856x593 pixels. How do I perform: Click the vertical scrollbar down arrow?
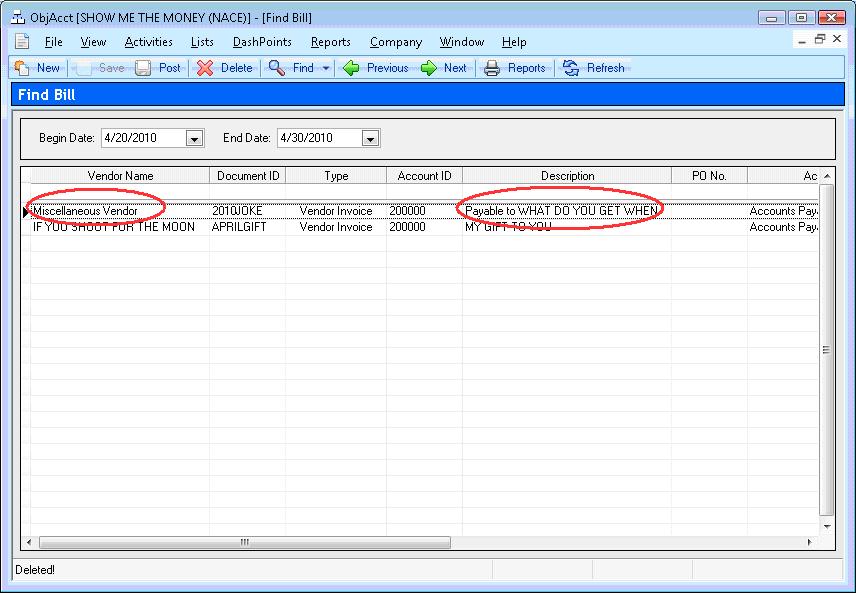click(826, 525)
